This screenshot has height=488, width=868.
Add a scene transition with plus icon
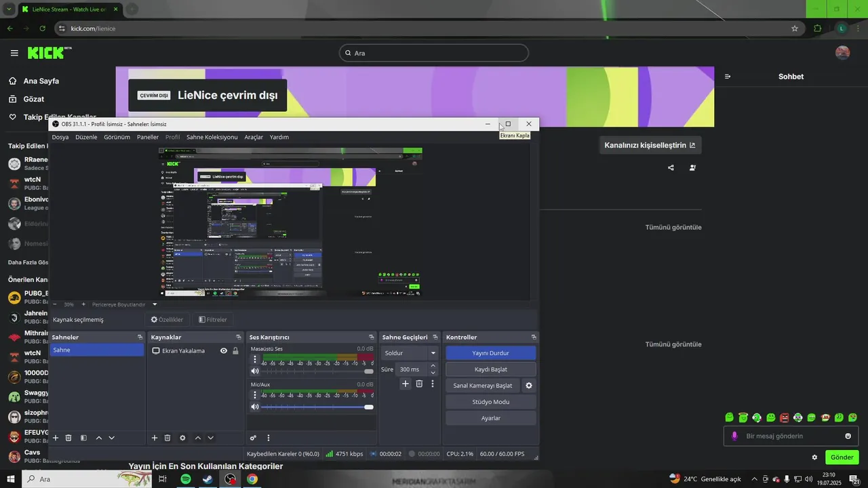tap(406, 384)
